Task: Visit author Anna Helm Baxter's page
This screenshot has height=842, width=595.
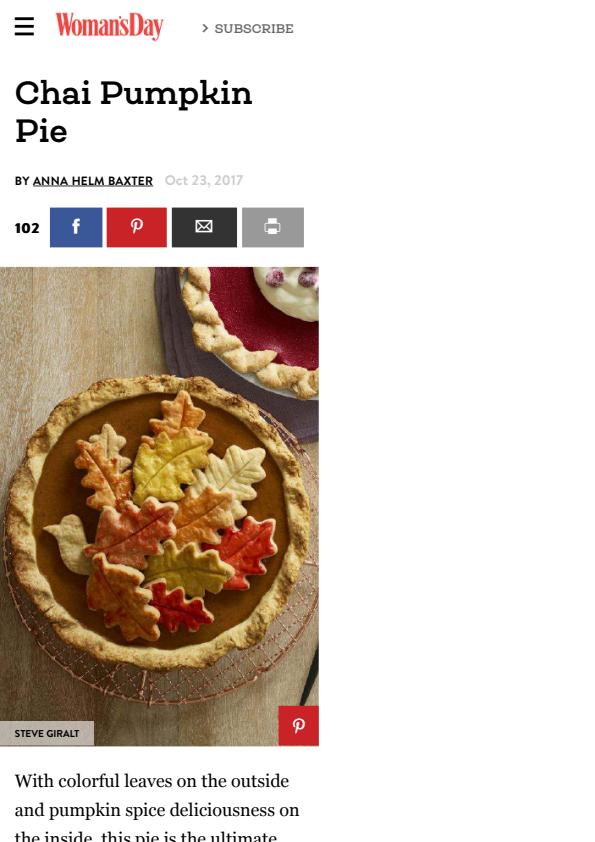Action: 93,181
